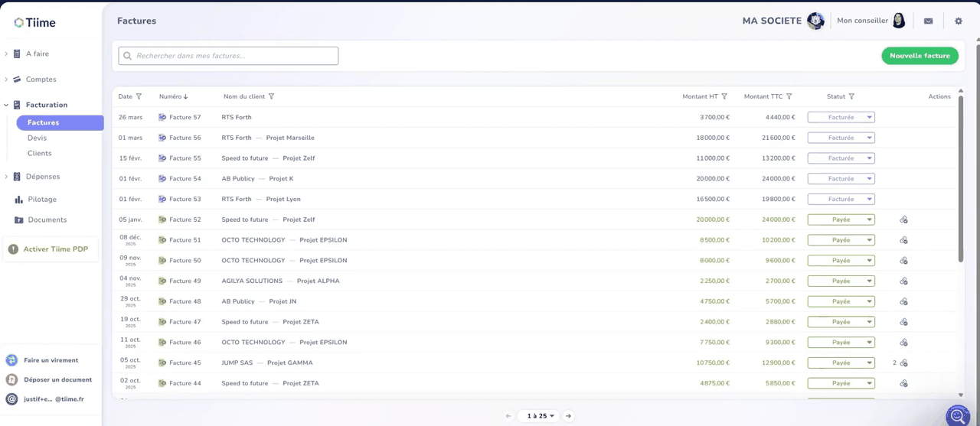Click Mon conseiller label

862,21
